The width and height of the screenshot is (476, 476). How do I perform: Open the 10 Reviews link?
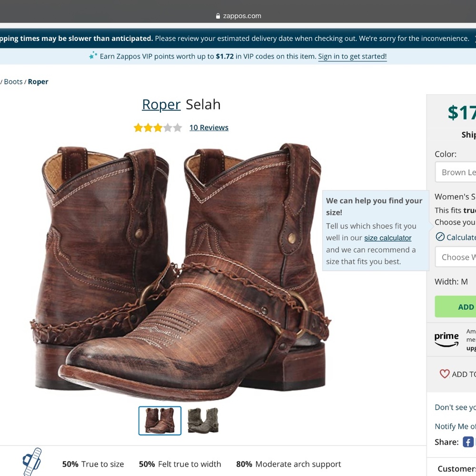208,127
